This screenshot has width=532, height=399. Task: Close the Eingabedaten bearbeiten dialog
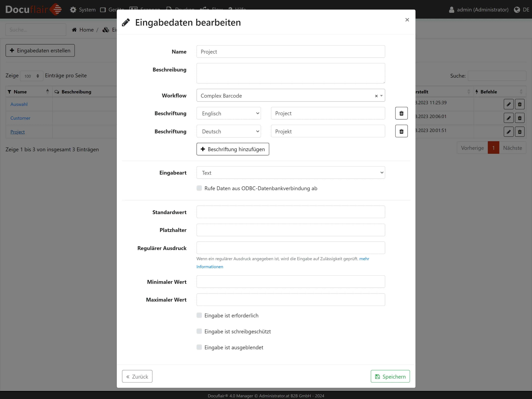[x=407, y=20]
